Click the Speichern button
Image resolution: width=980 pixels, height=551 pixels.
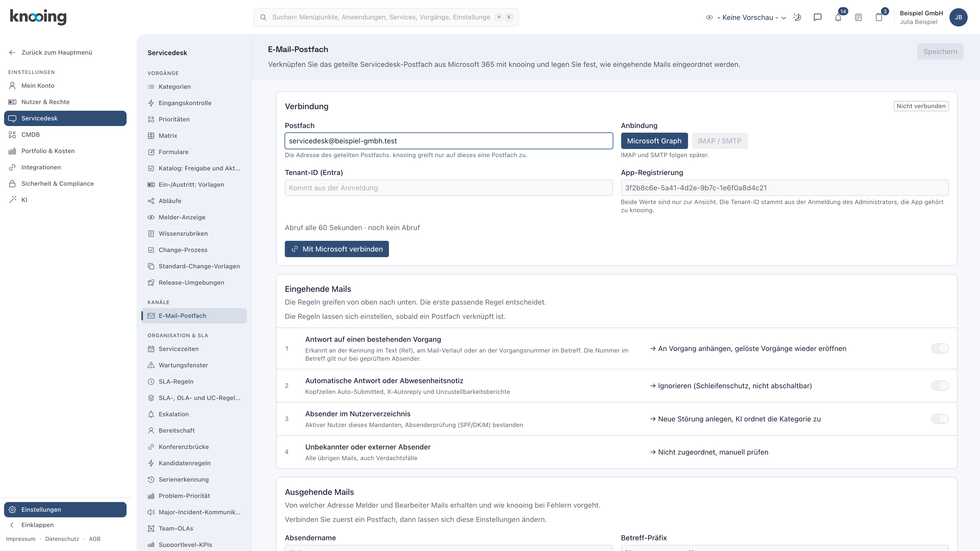[x=940, y=52]
